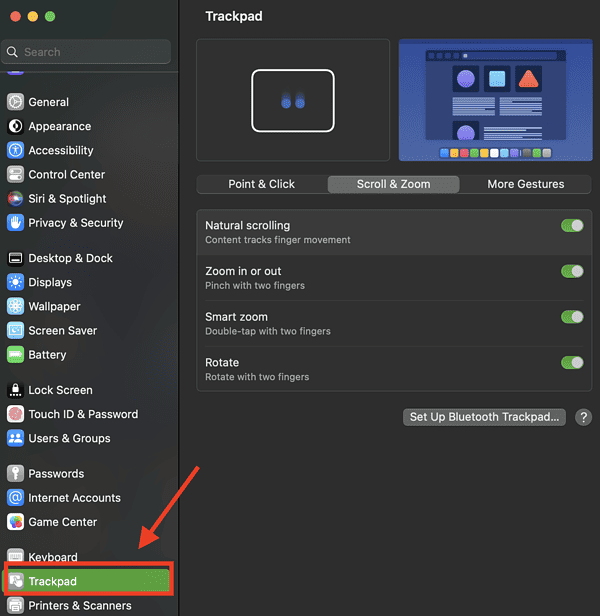Open Game Center icon in sidebar
Screen dimensions: 600x616
click(15, 522)
